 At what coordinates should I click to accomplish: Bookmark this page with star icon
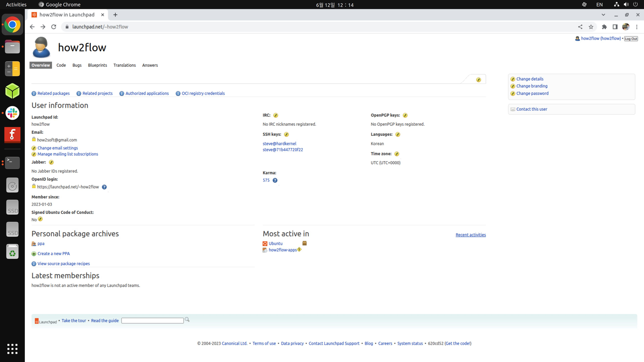click(x=591, y=27)
